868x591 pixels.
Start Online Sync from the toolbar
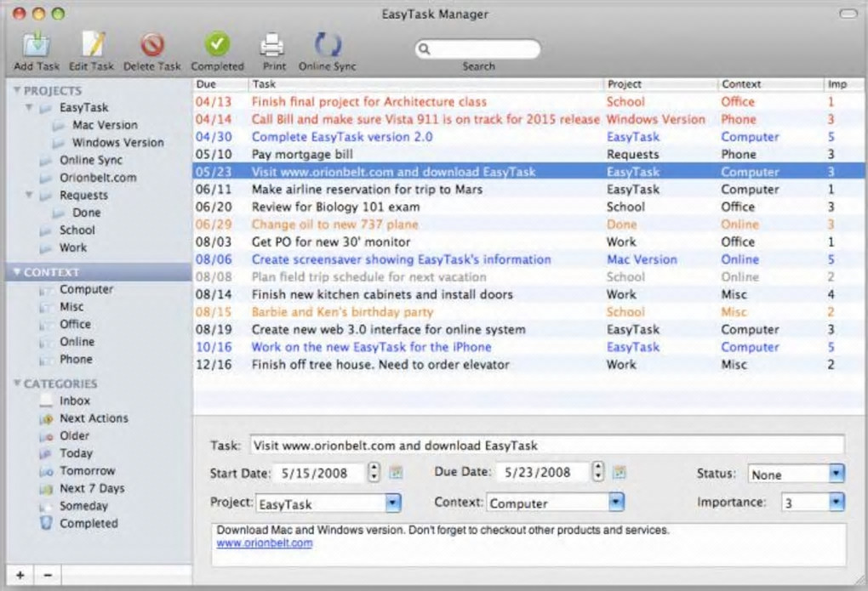pos(327,44)
